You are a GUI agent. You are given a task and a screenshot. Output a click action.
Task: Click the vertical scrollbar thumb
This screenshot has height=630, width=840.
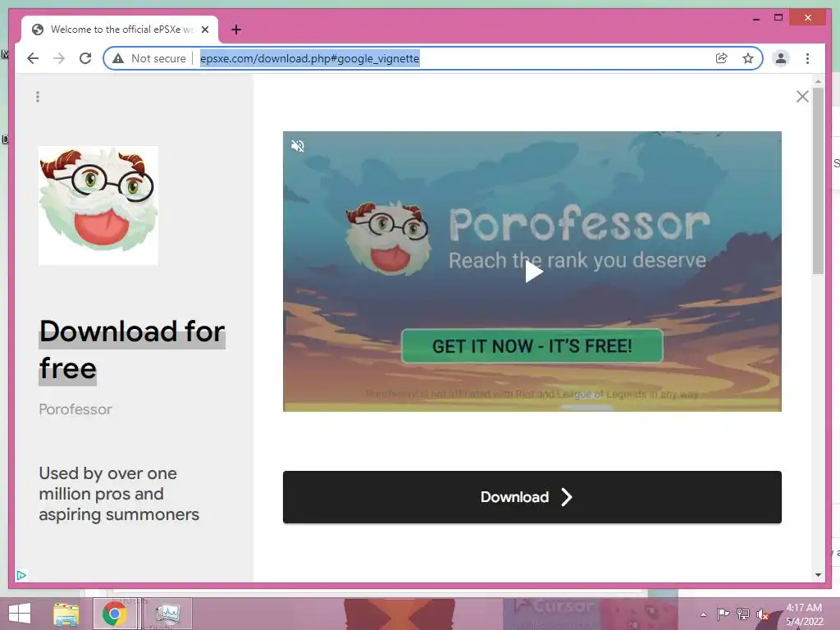pos(818,180)
